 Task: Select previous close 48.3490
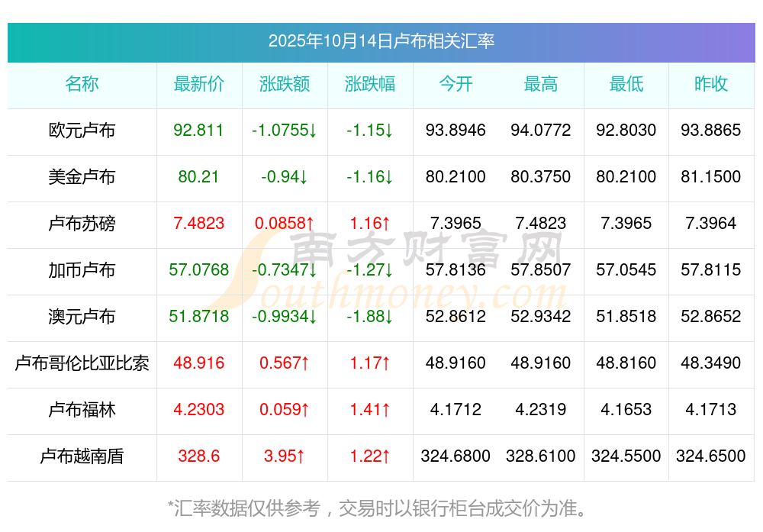711,363
